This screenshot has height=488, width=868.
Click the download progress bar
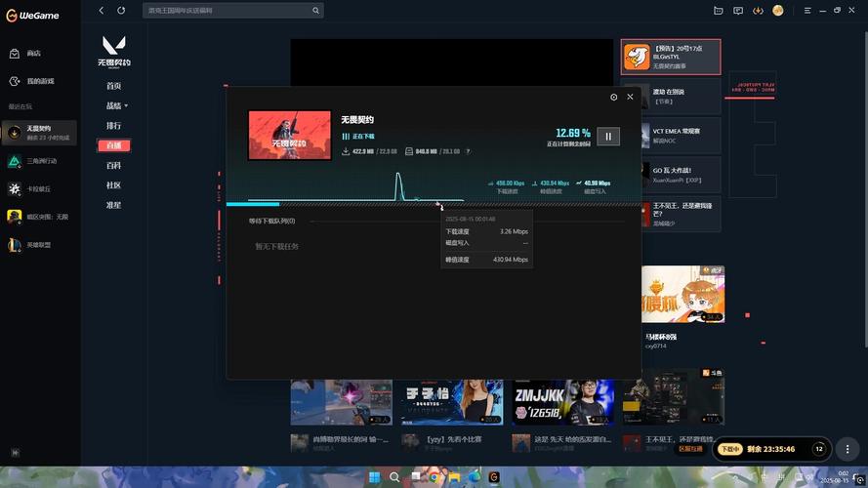tap(434, 204)
